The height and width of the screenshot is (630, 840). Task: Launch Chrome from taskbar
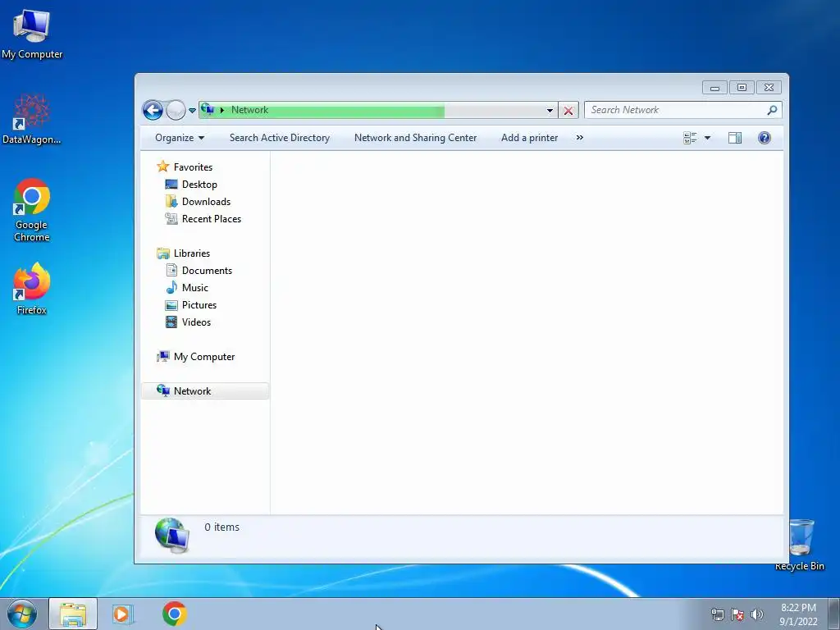[x=175, y=614]
